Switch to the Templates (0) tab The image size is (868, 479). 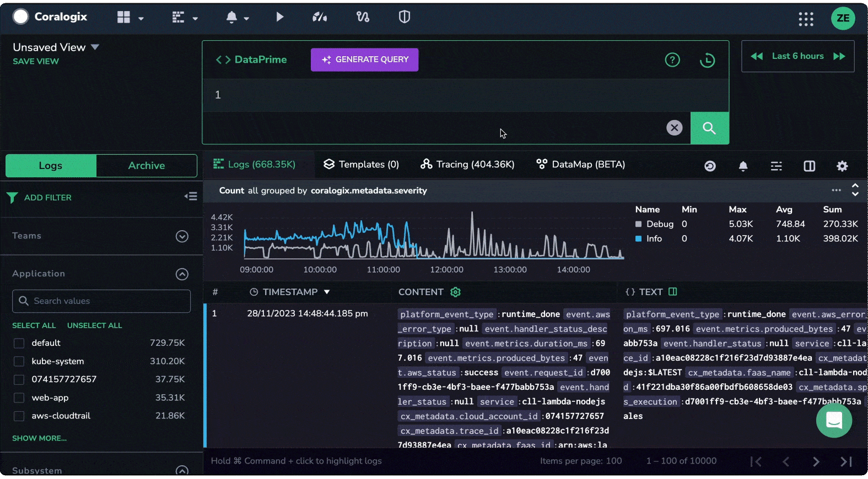click(361, 165)
